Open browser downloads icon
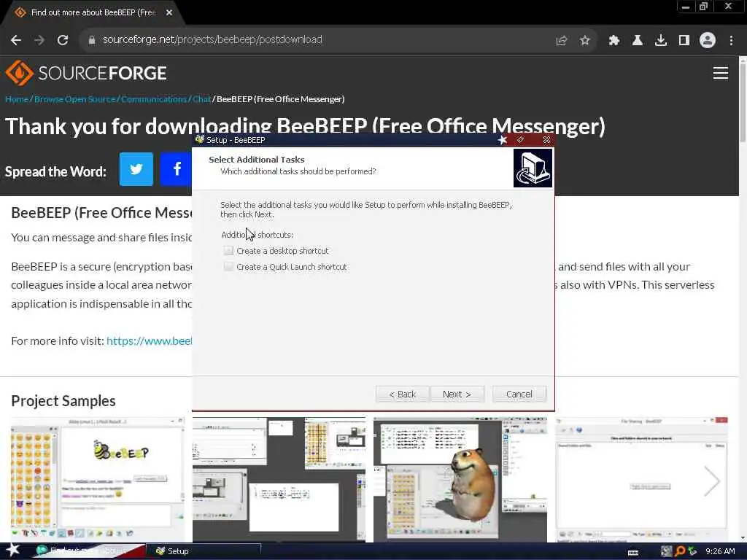Screen dimensions: 747x560 point(660,41)
